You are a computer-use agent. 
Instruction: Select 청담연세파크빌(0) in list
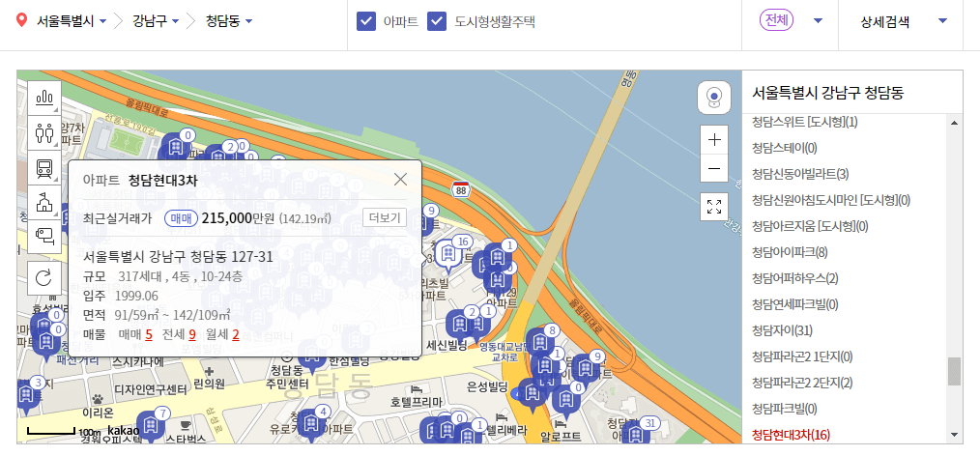pyautogui.click(x=795, y=304)
